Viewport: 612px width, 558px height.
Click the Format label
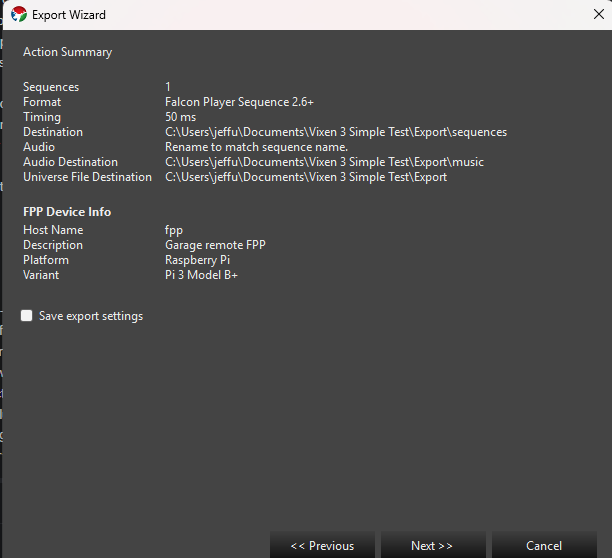42,102
